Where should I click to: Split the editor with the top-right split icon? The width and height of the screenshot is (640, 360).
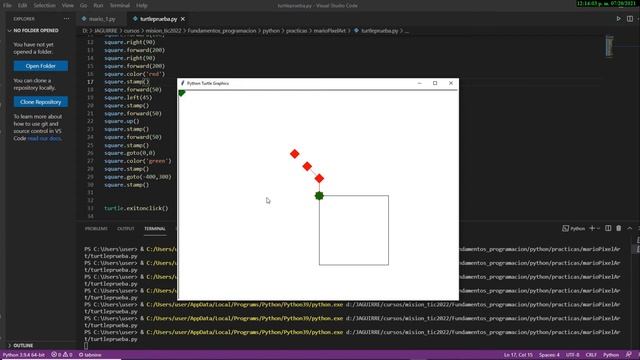630,19
